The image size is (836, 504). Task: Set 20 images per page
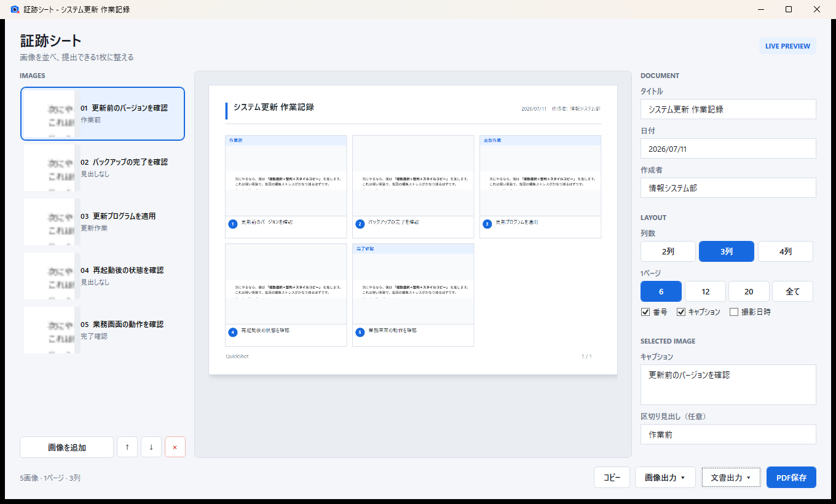click(x=749, y=291)
